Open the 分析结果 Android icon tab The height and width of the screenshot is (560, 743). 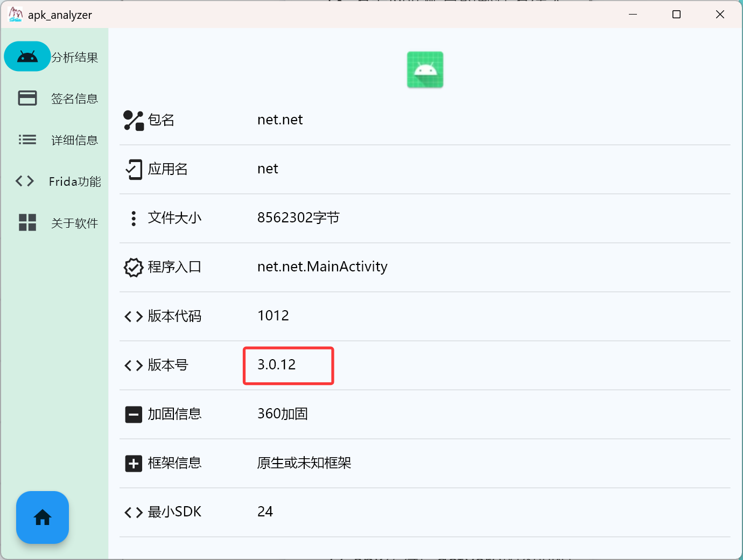tap(27, 57)
